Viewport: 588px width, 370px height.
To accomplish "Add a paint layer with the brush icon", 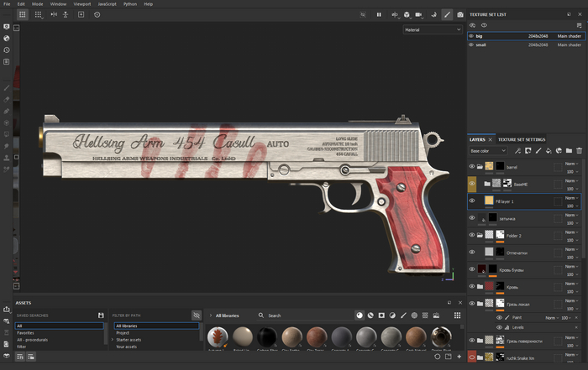I will click(x=538, y=151).
